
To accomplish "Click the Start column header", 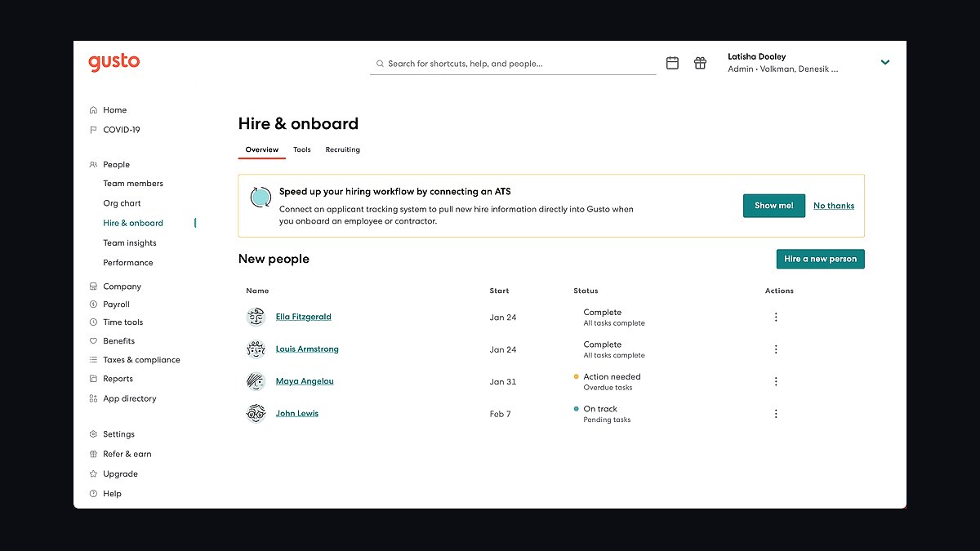I will [499, 291].
